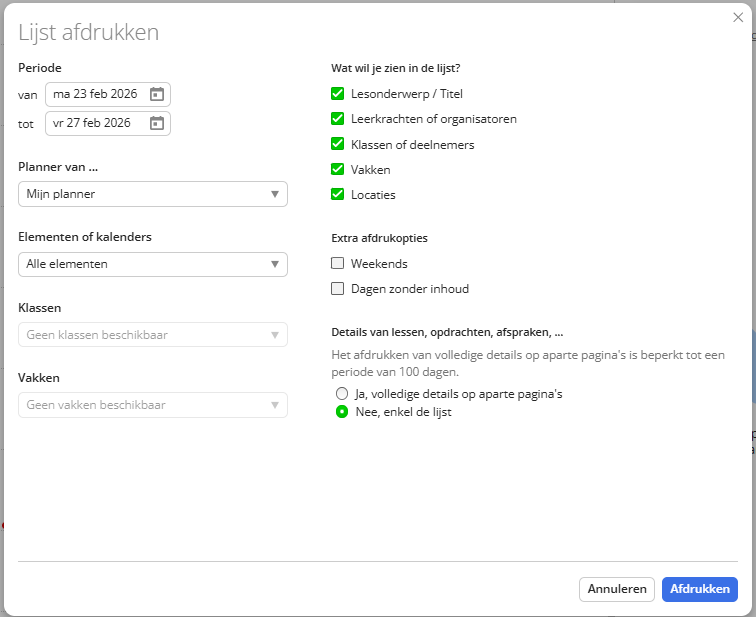756x617 pixels.
Task: Open calendar picker for 'van' start date
Action: (156, 95)
